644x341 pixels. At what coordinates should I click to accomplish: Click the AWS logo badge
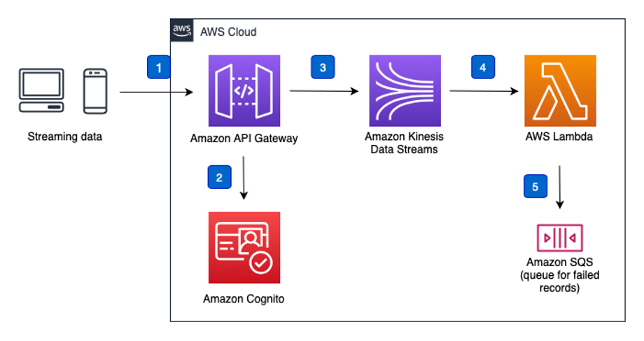point(181,30)
